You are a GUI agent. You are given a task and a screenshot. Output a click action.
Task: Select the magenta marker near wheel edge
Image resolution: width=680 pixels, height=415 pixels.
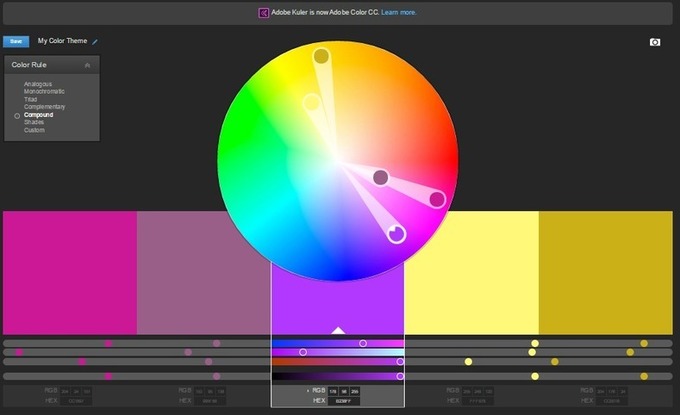pyautogui.click(x=437, y=199)
